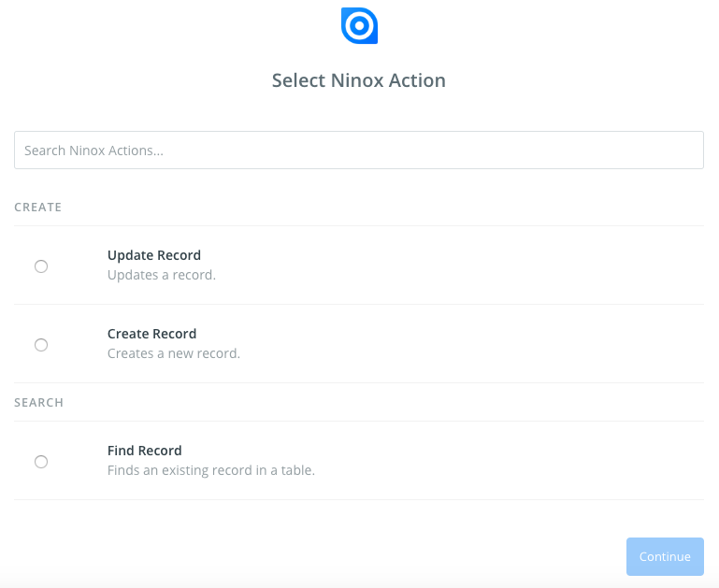Select the Create Record radio button
719x588 pixels.
pos(41,345)
